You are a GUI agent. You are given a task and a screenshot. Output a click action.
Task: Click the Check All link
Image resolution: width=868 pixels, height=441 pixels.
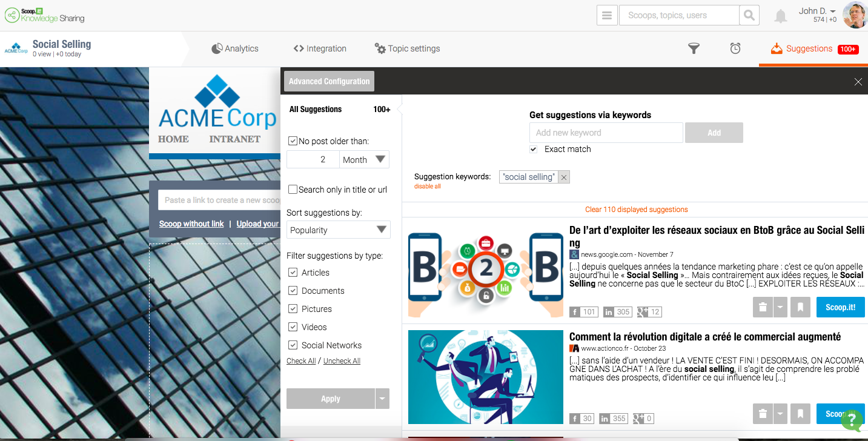pos(301,361)
